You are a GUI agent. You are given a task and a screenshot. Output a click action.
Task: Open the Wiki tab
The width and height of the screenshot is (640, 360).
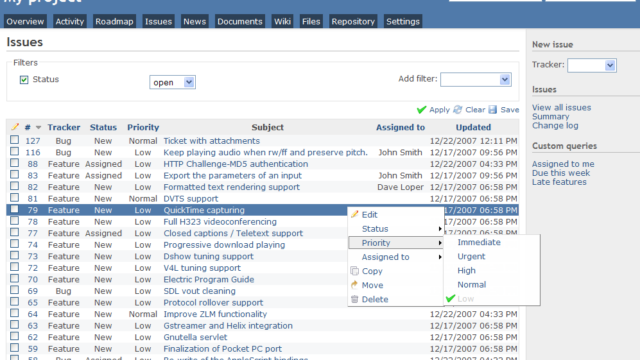click(x=282, y=22)
